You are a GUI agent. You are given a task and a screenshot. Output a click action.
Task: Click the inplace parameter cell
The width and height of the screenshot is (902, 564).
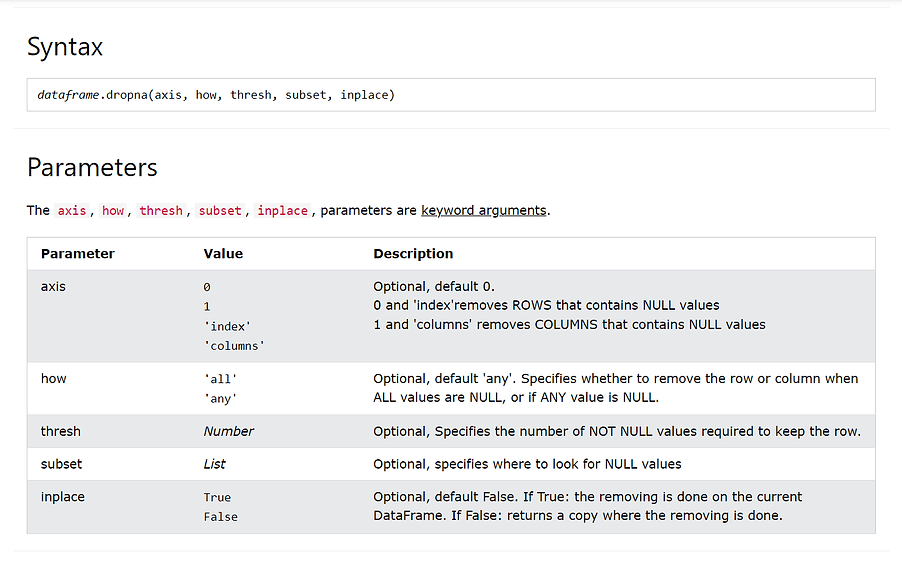coord(63,497)
